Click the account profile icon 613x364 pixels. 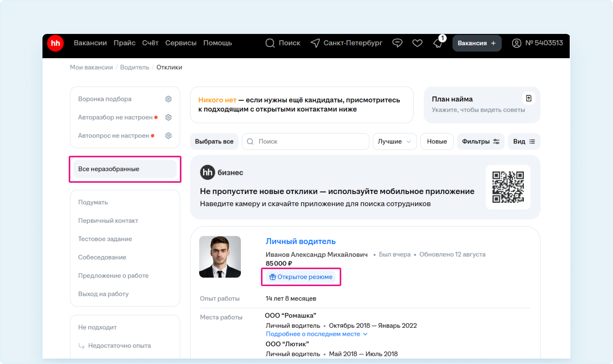[516, 43]
